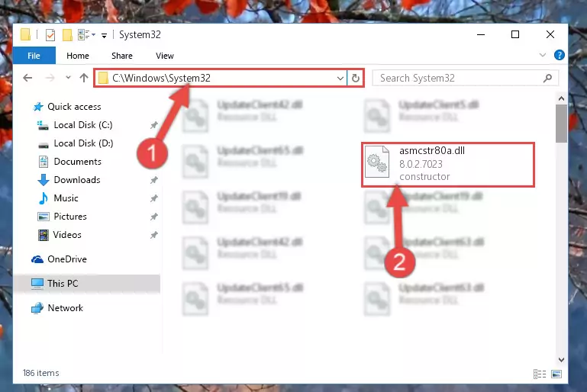Click the pin icon beside Music
Screen dimensions: 587x392
coord(154,198)
